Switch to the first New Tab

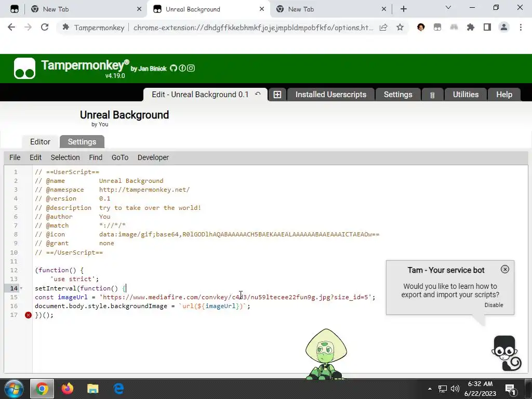pos(86,9)
